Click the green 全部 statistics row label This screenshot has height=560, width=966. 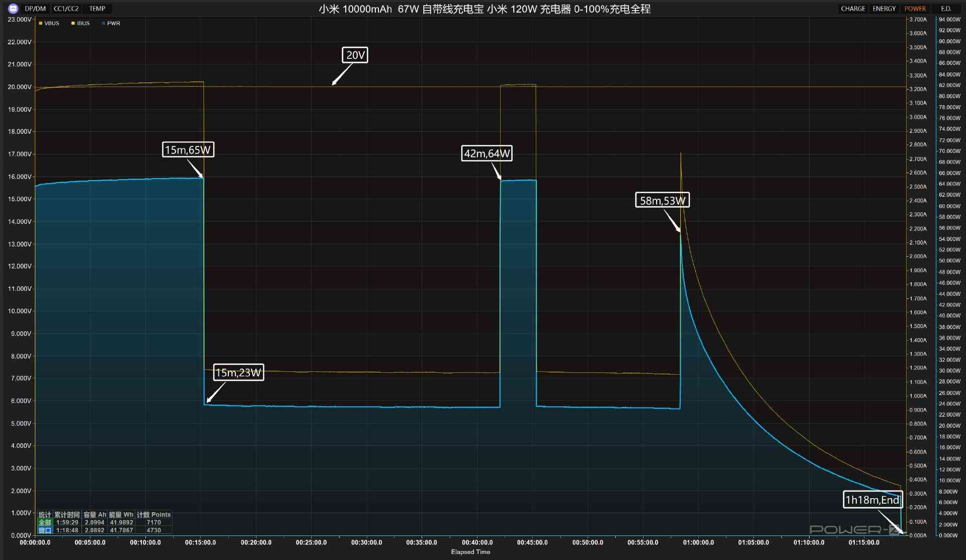point(45,522)
